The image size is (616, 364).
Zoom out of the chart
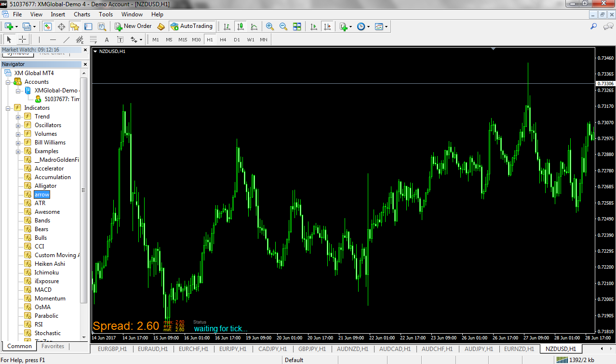click(283, 26)
